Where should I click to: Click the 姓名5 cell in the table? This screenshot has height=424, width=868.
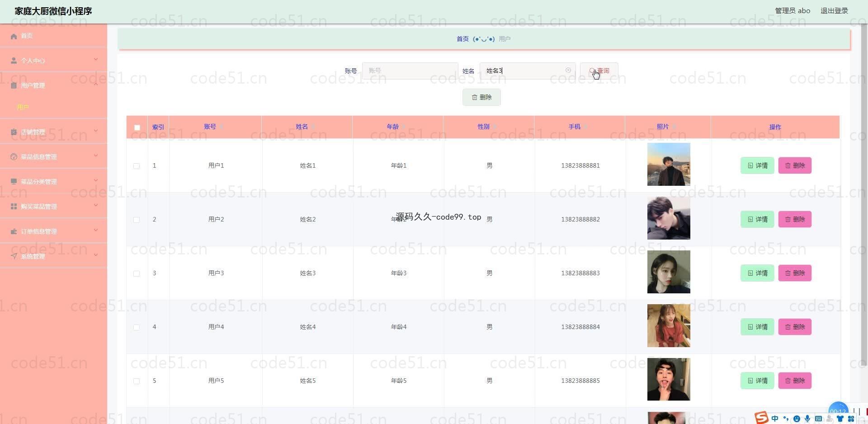[x=308, y=381]
